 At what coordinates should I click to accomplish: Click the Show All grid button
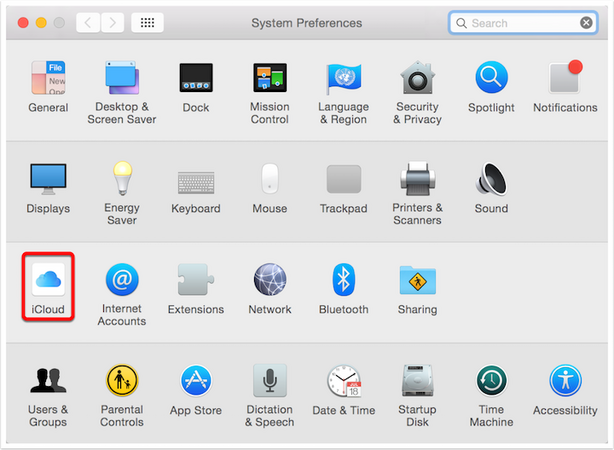coord(148,22)
